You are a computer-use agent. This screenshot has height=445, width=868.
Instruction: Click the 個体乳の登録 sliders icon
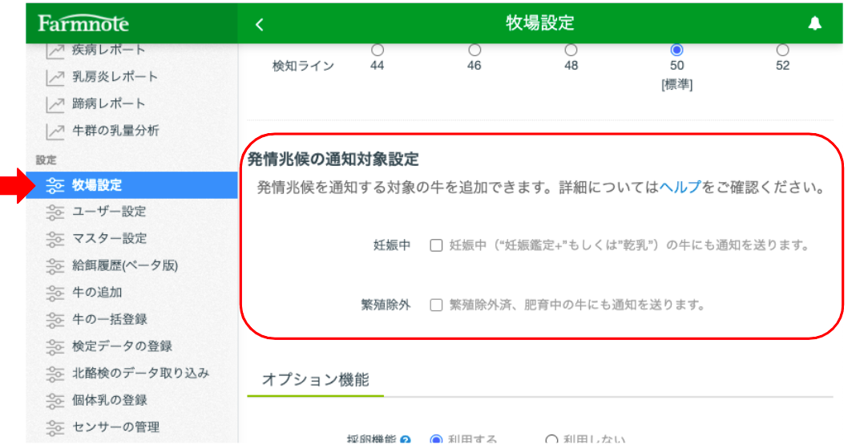tap(55, 401)
